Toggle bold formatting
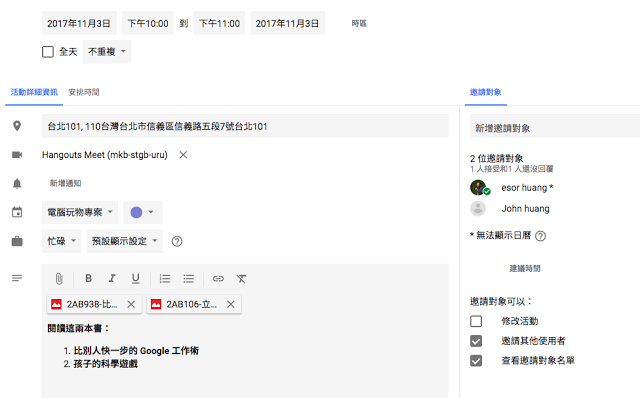The height and width of the screenshot is (398, 640). 88,278
